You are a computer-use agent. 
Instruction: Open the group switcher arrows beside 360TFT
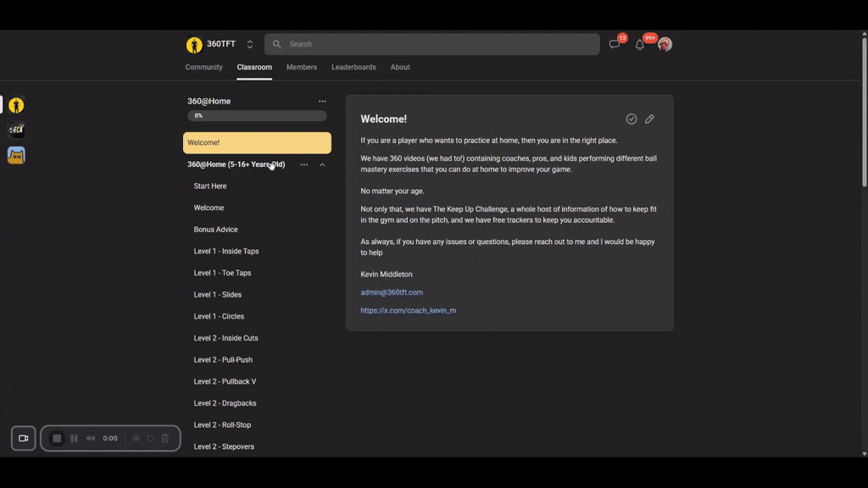(250, 44)
